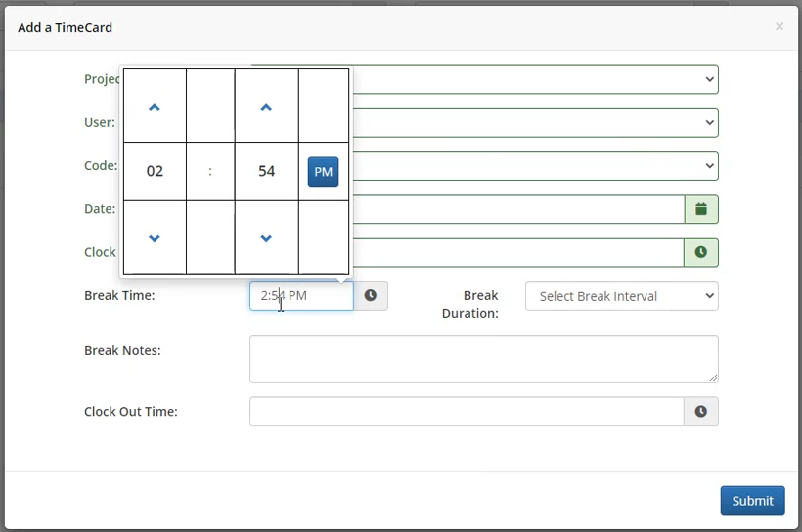Open the Select Break Interval dropdown
Image resolution: width=802 pixels, height=532 pixels.
(621, 296)
